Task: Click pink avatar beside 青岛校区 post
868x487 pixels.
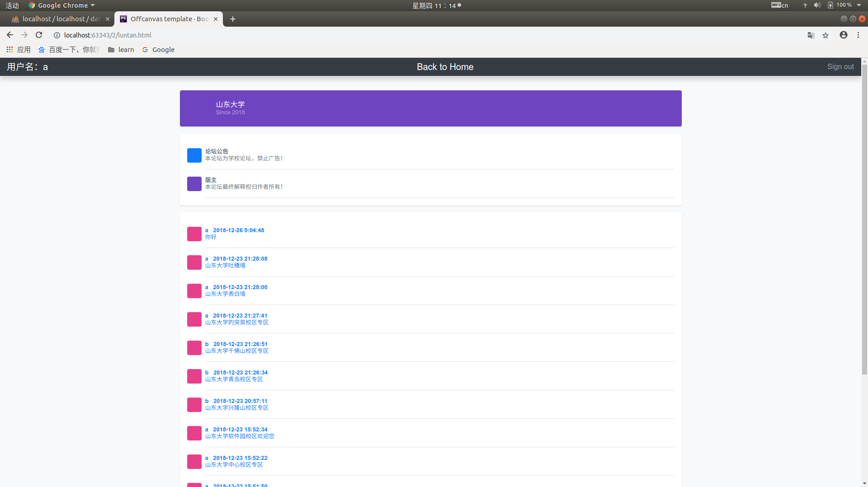Action: click(x=194, y=376)
